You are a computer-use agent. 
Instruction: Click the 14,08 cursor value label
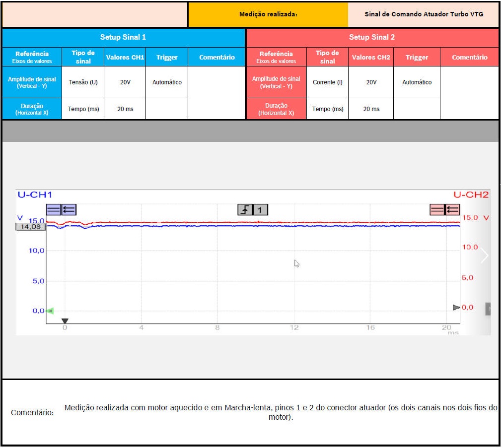coord(31,227)
